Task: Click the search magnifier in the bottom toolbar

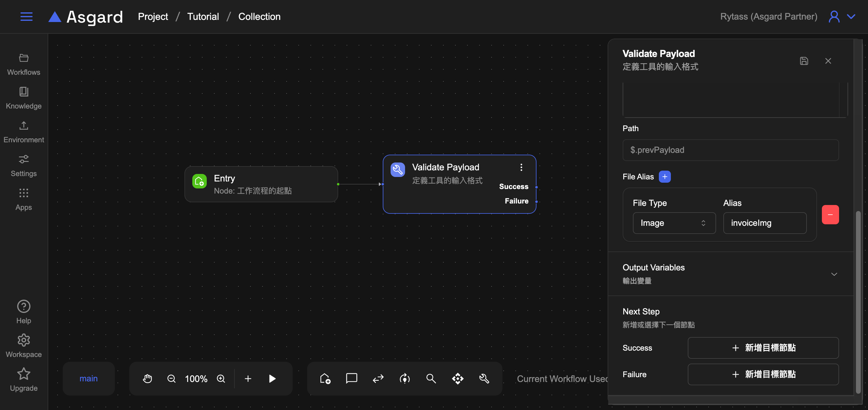Action: (431, 378)
